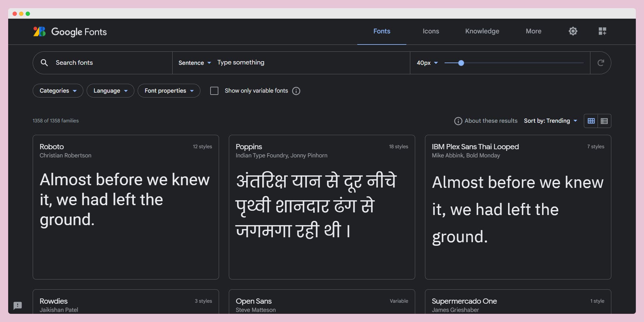Open the Open Sans font card
The width and height of the screenshot is (644, 322).
tap(322, 302)
